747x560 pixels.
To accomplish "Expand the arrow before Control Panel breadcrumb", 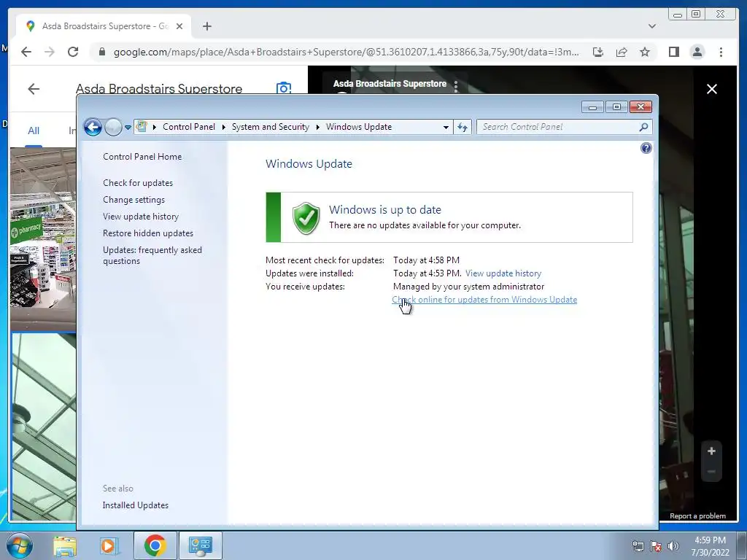I will (155, 127).
